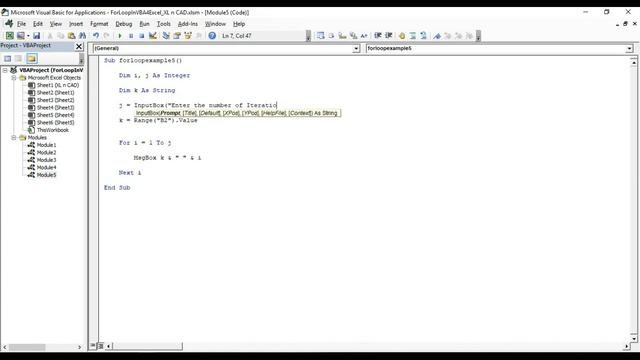Image resolution: width=640 pixels, height=360 pixels.
Task: Click Full Module View button at bottom left
Action: (x=100, y=346)
